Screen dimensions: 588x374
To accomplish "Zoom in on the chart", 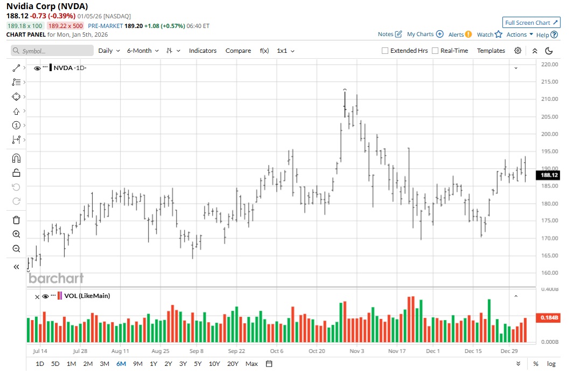I will [x=16, y=234].
